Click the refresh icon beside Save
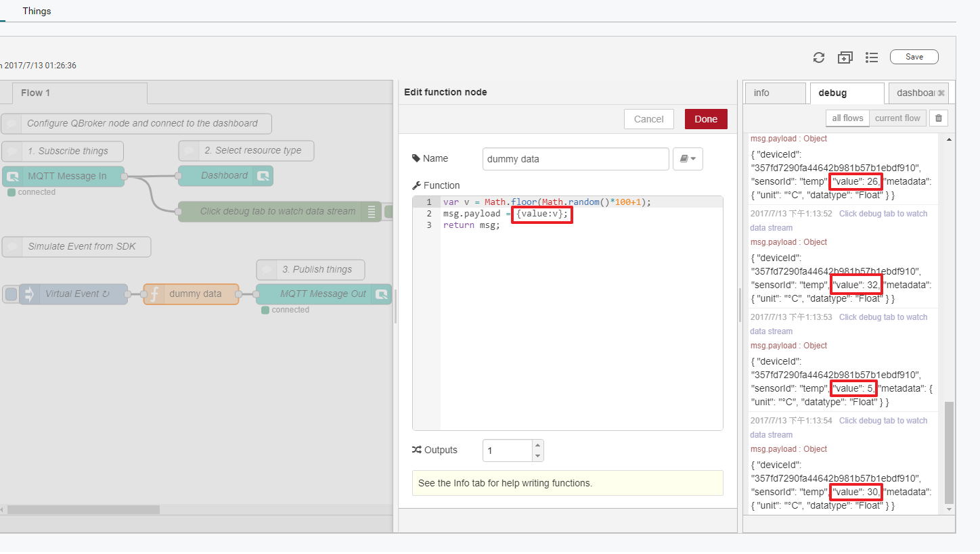 [819, 57]
